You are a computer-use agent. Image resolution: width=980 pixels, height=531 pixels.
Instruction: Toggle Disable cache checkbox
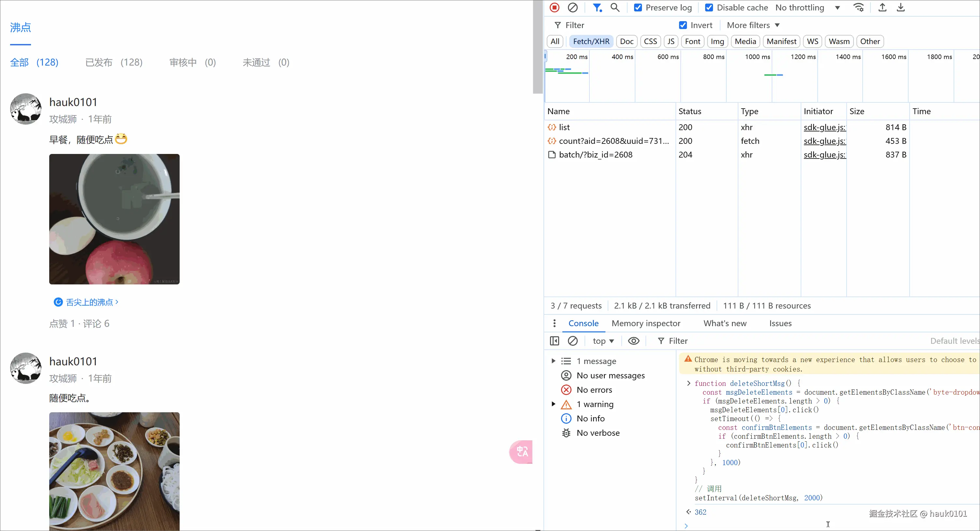click(709, 8)
